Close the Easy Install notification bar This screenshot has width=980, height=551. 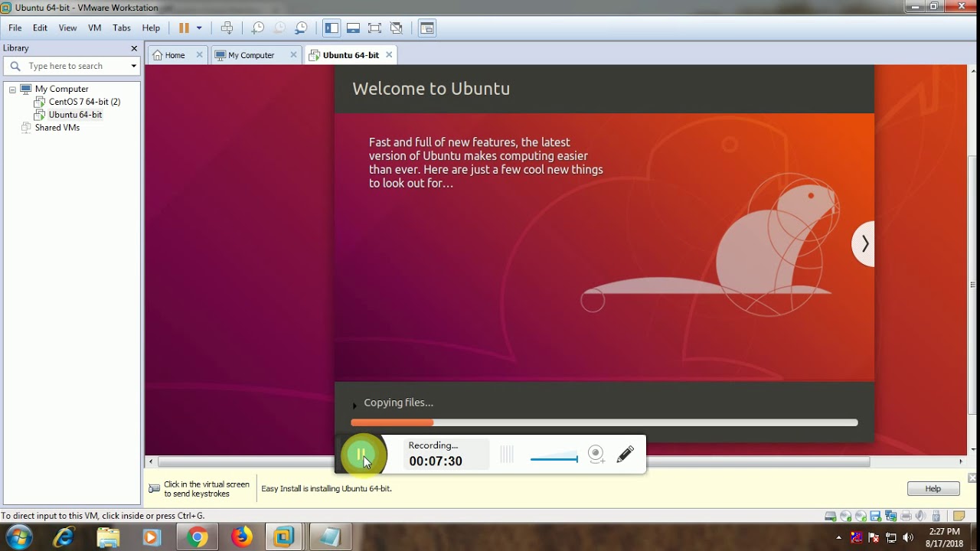pos(972,478)
